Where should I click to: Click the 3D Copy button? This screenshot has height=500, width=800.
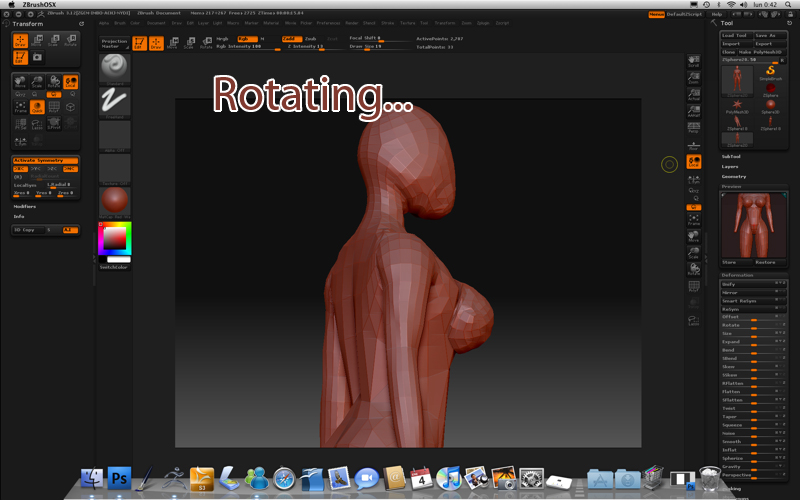[x=29, y=230]
